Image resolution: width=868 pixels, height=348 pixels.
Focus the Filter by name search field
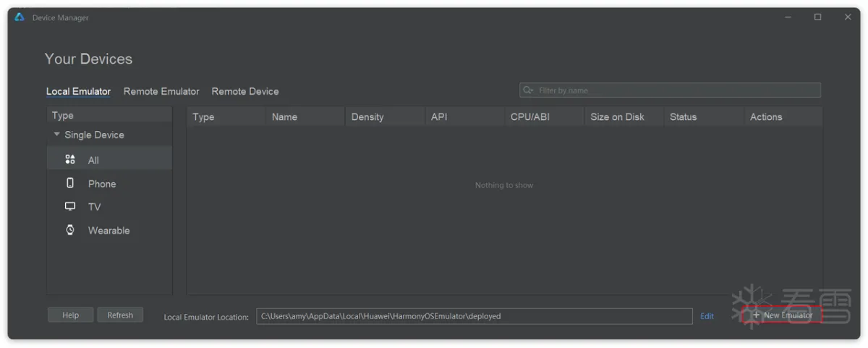click(x=671, y=90)
